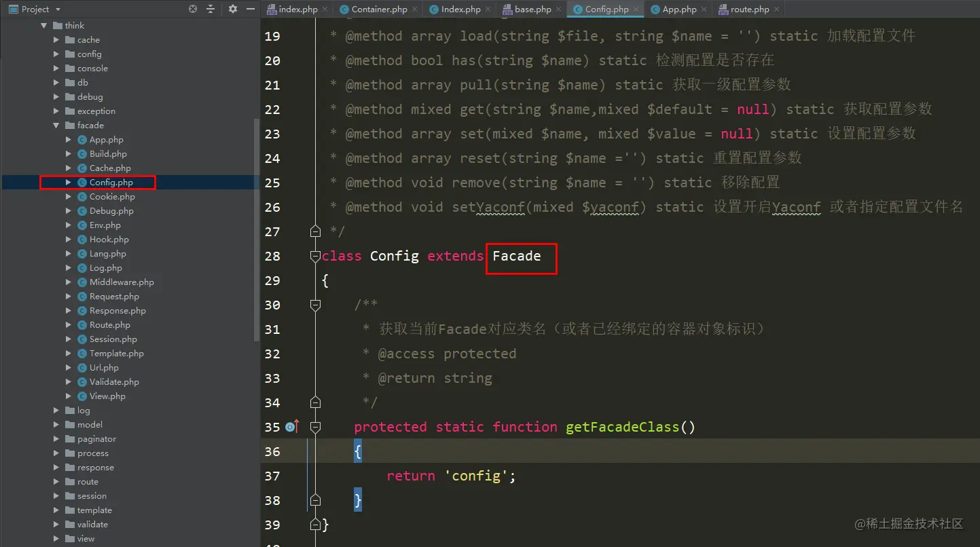Click the Validate.php class icon
This screenshot has width=980, height=547.
(x=82, y=382)
